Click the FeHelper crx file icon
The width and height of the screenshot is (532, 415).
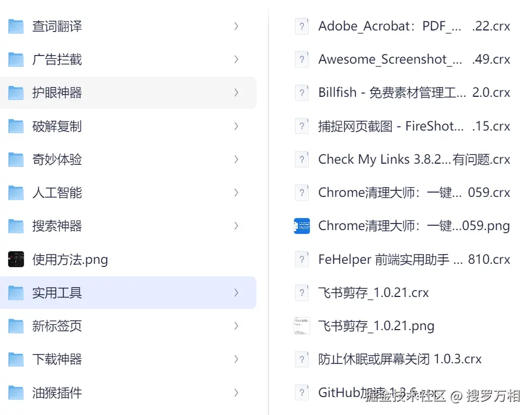point(302,259)
